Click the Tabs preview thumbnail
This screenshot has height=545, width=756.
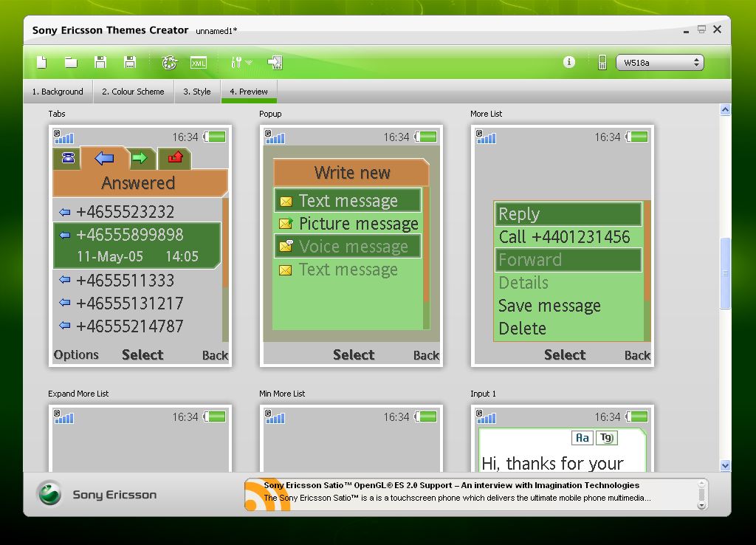tap(140, 246)
